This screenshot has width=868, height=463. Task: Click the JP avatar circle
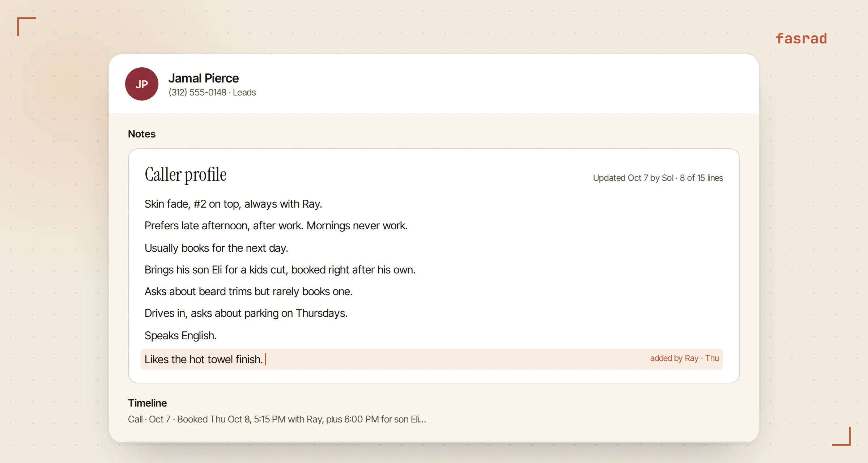pos(142,84)
